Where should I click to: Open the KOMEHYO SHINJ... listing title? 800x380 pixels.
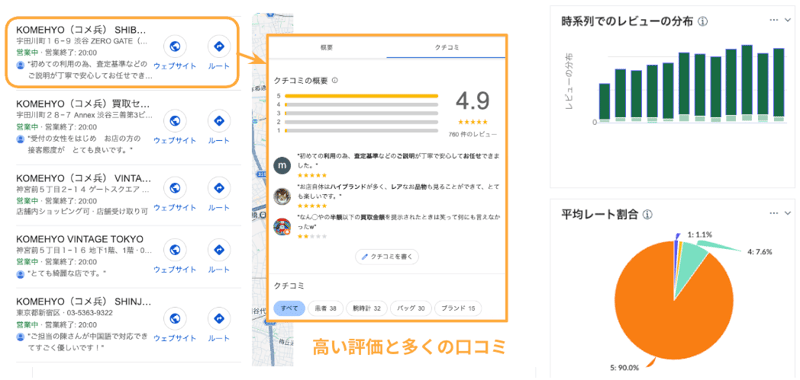coord(83,301)
